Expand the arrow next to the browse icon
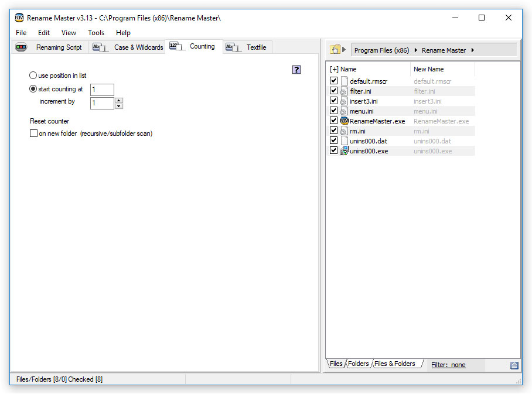532x394 pixels. (x=344, y=50)
